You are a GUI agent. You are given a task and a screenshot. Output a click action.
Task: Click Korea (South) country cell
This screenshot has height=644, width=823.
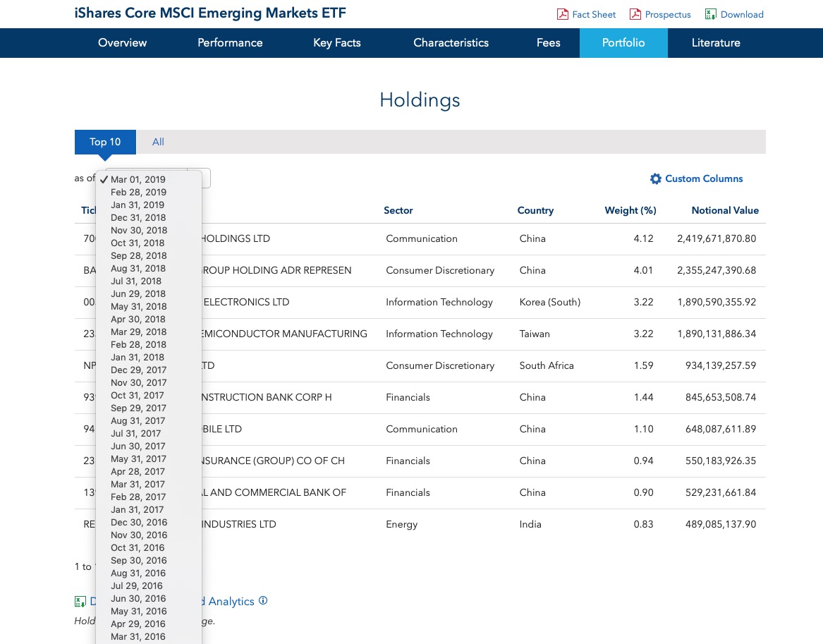549,303
